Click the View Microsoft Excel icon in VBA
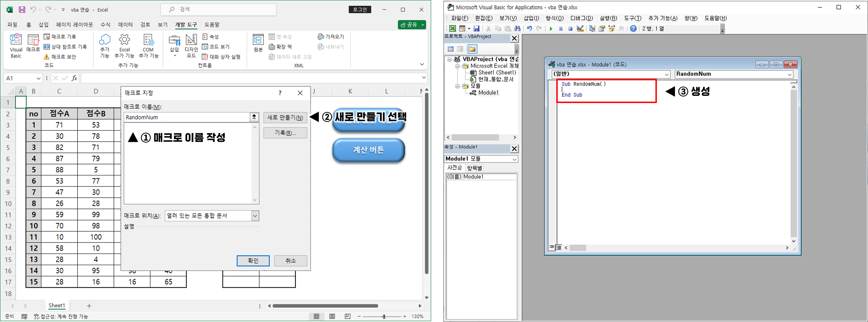This screenshot has width=868, height=322. [453, 29]
